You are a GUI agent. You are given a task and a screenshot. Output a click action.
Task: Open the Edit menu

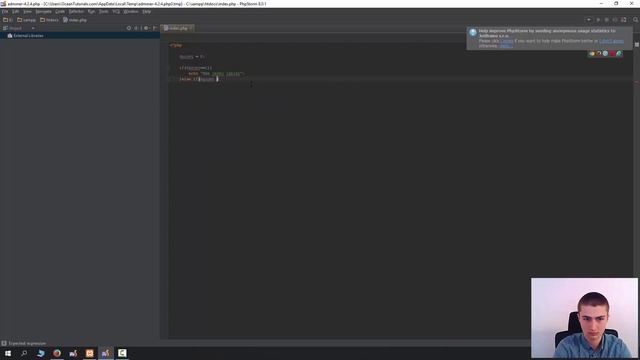tap(16, 12)
